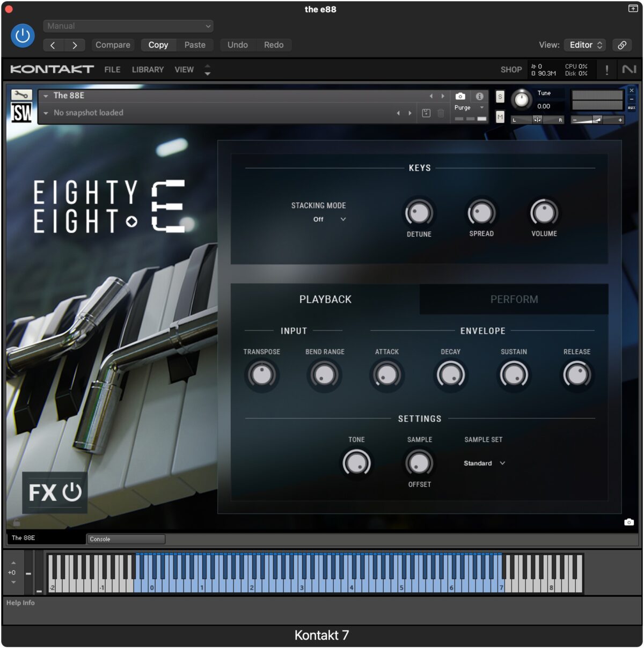Go to next preset arrow
The height and width of the screenshot is (648, 644).
(75, 45)
